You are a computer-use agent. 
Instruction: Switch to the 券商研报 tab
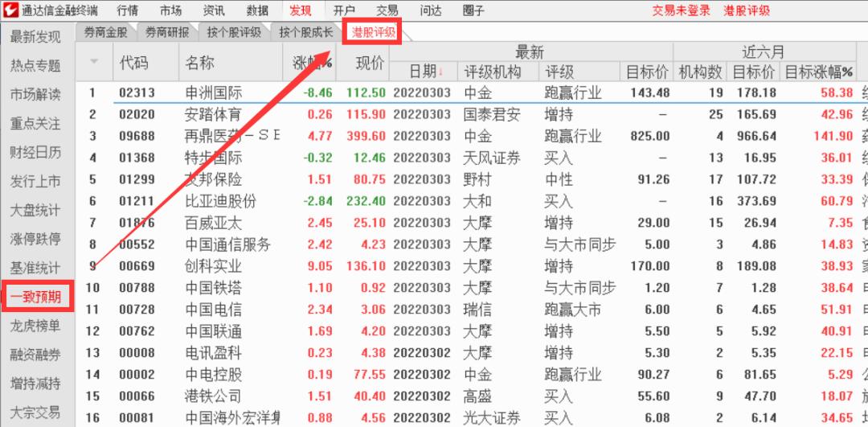167,32
